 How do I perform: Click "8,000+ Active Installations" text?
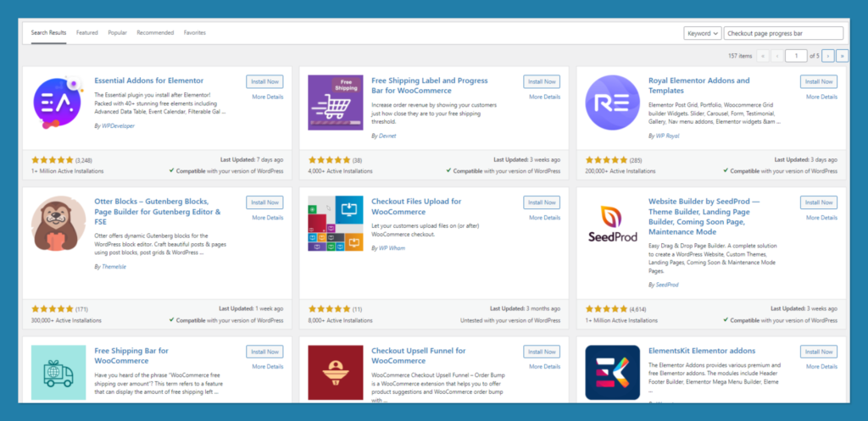tap(340, 320)
